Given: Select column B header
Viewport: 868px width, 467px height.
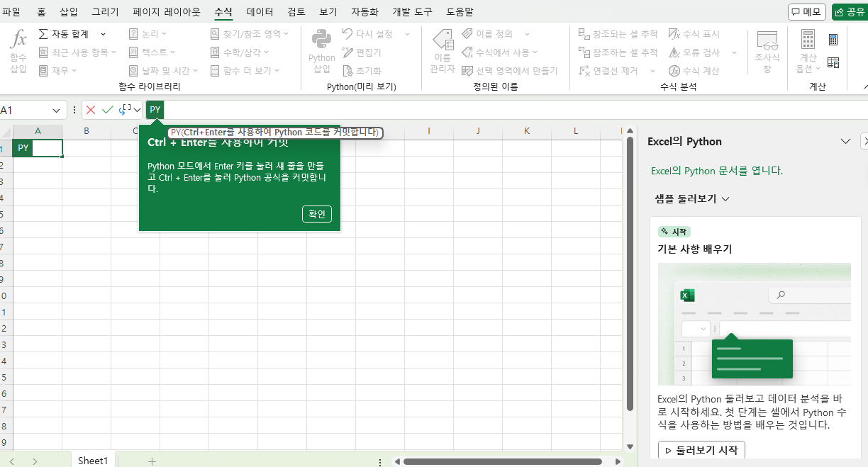Looking at the screenshot, I should tap(87, 131).
